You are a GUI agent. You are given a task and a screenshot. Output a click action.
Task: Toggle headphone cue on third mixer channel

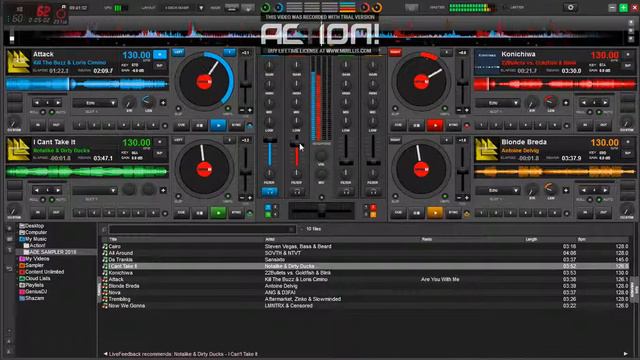(346, 191)
